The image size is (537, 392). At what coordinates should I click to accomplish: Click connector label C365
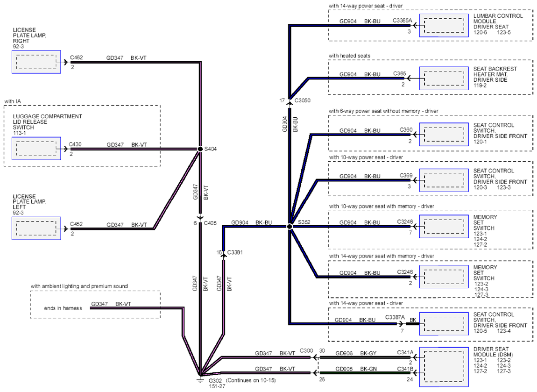400,74
